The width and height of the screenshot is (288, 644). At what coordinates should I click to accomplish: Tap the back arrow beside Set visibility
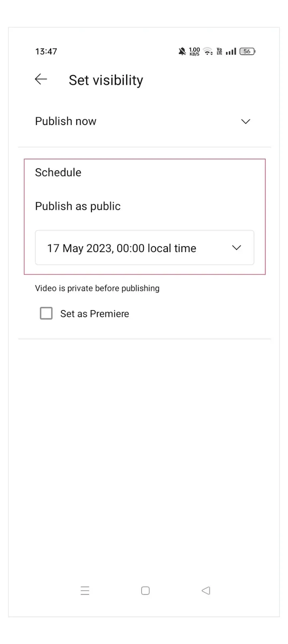pos(41,80)
